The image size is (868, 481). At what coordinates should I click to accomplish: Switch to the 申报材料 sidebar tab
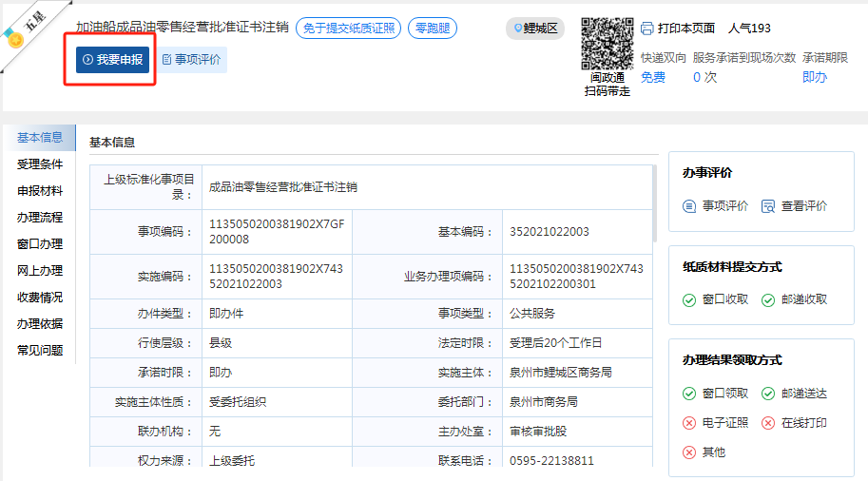point(40,191)
